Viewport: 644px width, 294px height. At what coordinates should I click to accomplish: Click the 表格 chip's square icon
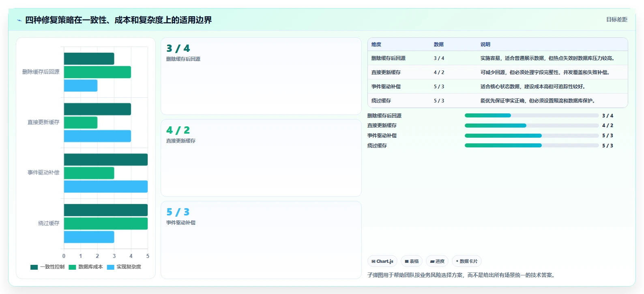tap(407, 262)
